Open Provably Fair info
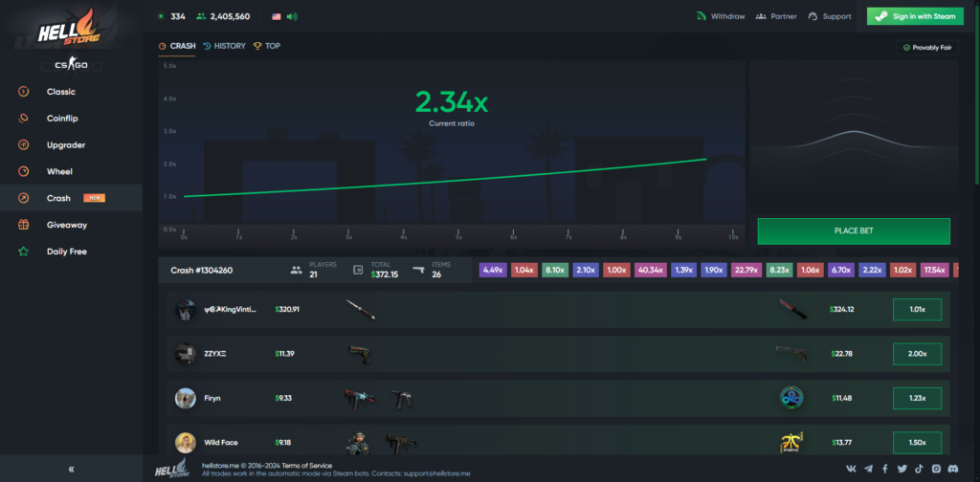This screenshot has height=482, width=980. tap(926, 48)
